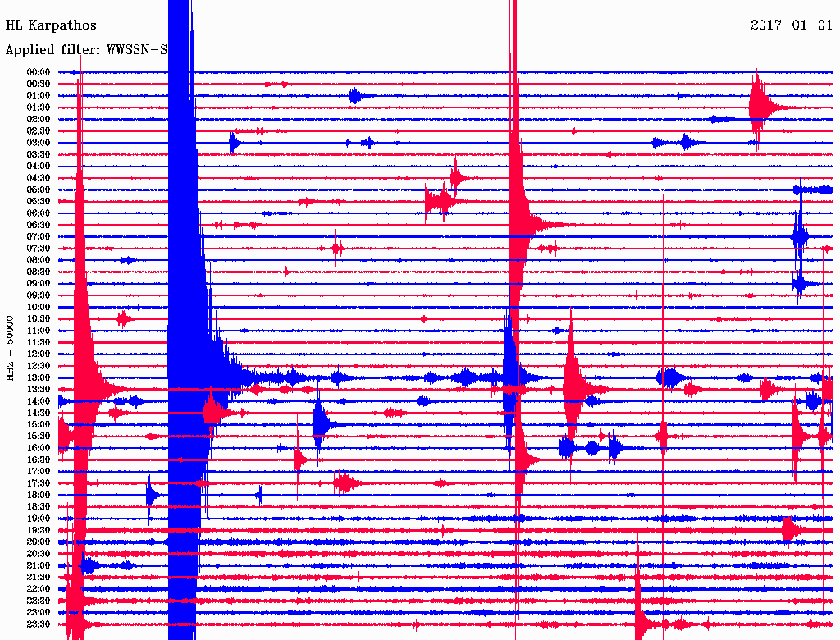Select the 10:30 time label
Screen dimensions: 840x640
39,319
